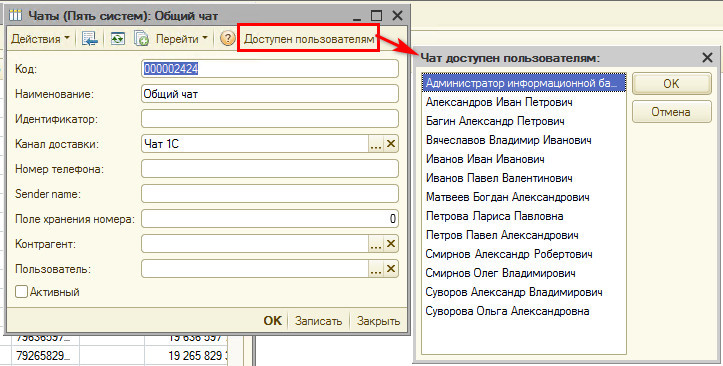Image resolution: width=723 pixels, height=366 pixels.
Task: Select Смирнов Олег Владимирович
Action: 523,273
